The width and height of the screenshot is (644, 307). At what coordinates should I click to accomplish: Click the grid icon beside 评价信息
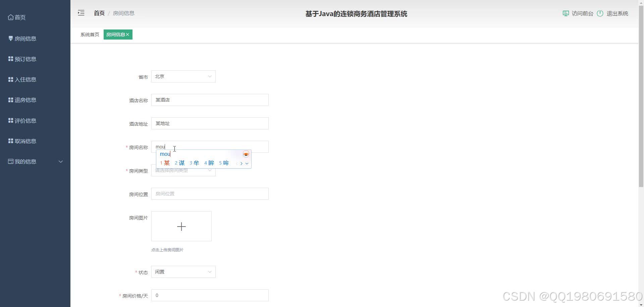pos(11,120)
